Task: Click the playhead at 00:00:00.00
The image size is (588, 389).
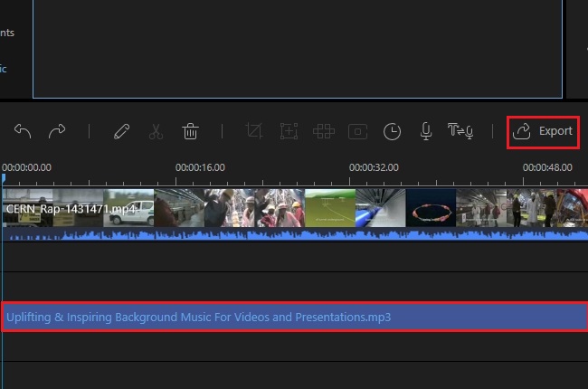Action: 4,178
